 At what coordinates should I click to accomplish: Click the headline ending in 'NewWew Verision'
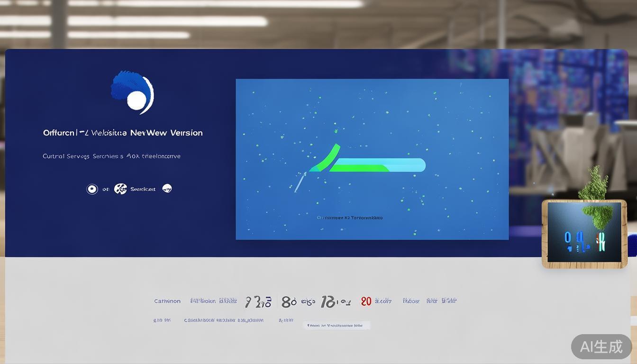coord(123,133)
